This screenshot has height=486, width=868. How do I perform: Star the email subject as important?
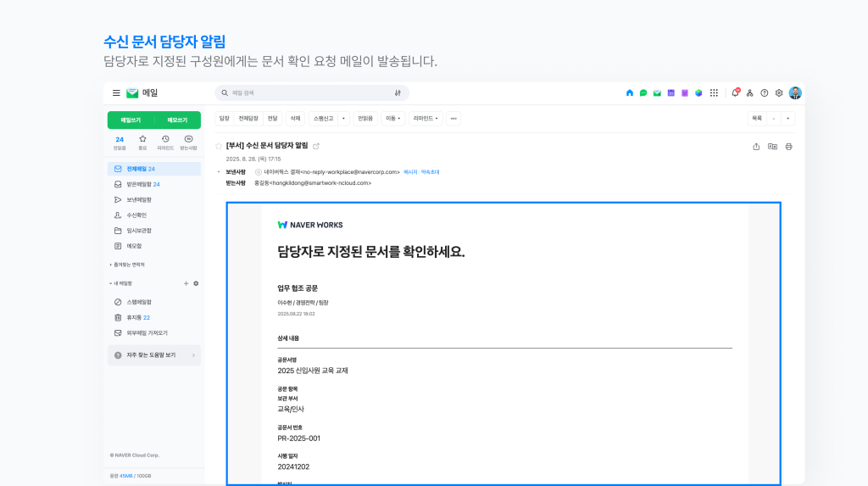pos(219,146)
